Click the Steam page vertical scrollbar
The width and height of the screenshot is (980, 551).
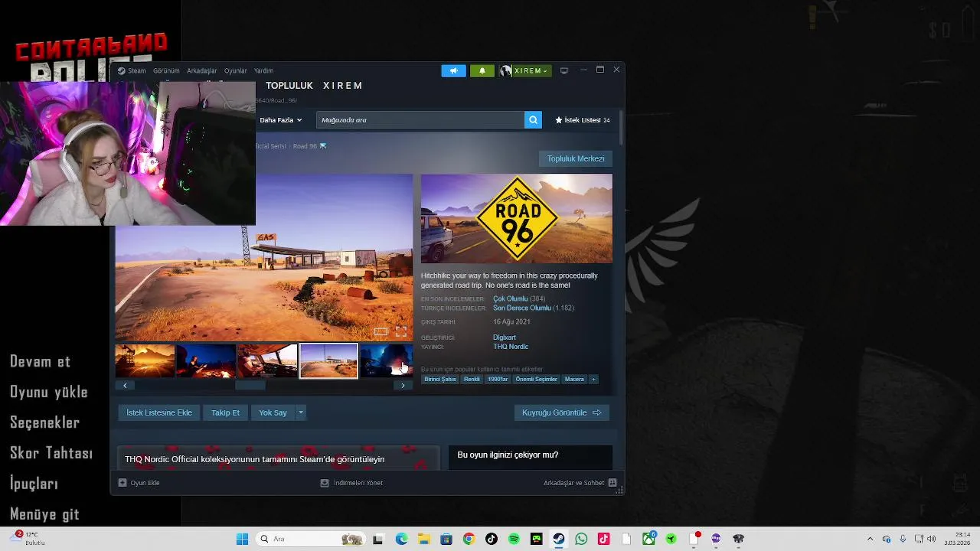pyautogui.click(x=621, y=128)
